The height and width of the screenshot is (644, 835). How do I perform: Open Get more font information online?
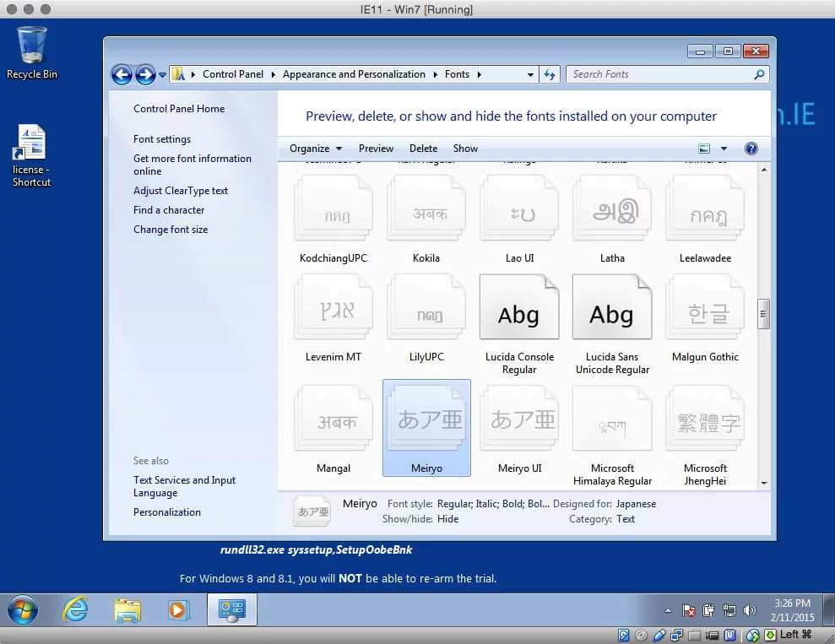[192, 165]
